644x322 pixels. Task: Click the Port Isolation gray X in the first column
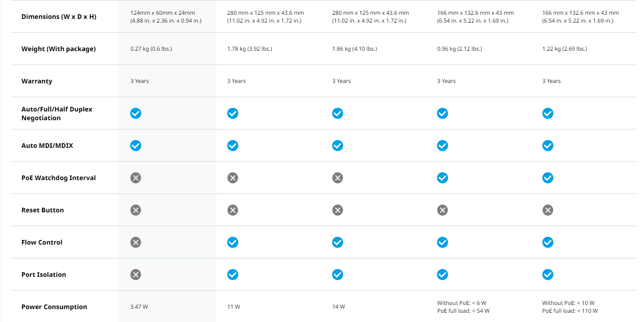click(135, 275)
